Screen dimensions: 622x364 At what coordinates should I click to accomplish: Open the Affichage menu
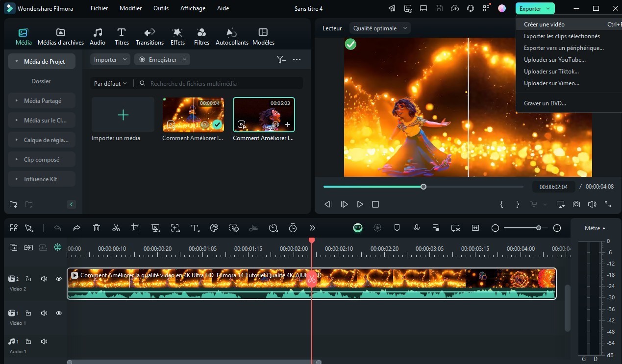tap(192, 8)
